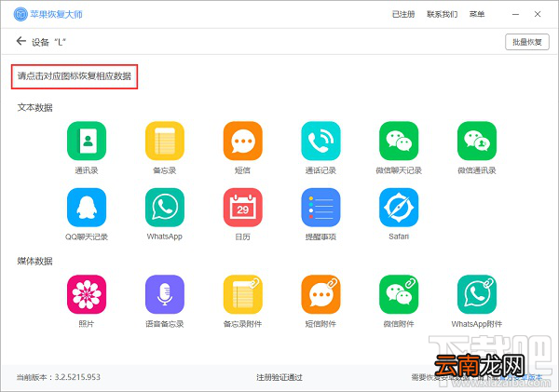Click the 文本数据 section heading
Image resolution: width=559 pixels, height=392 pixels.
point(35,108)
